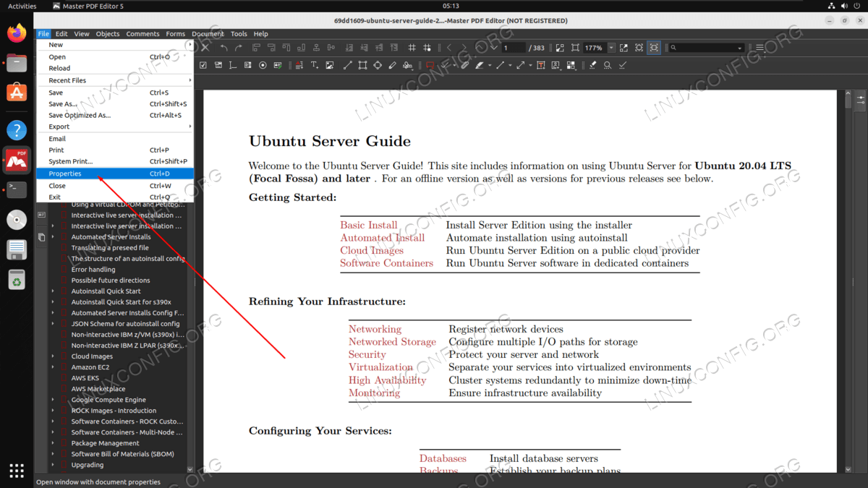
Task: Select the Highlight text marker tool
Action: [x=479, y=65]
